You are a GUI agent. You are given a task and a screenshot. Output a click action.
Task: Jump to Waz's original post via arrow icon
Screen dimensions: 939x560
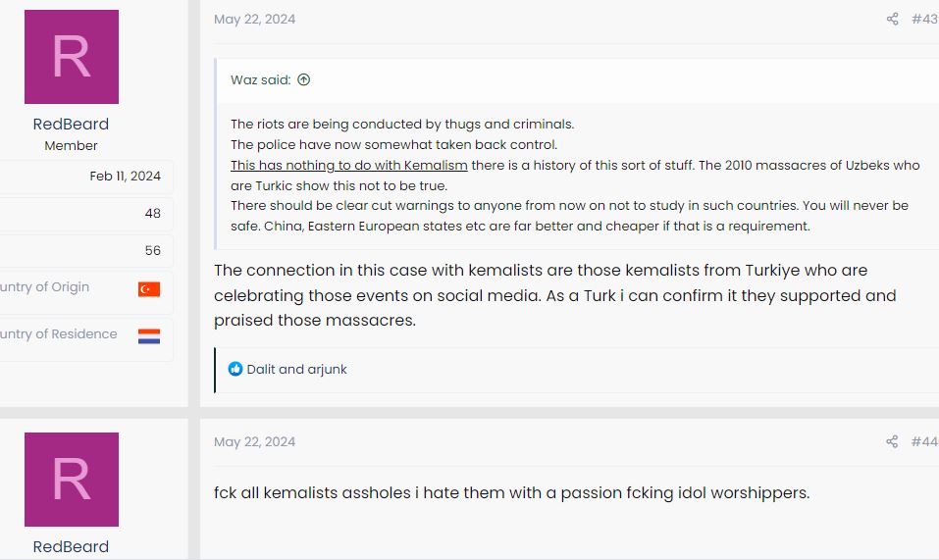(304, 80)
